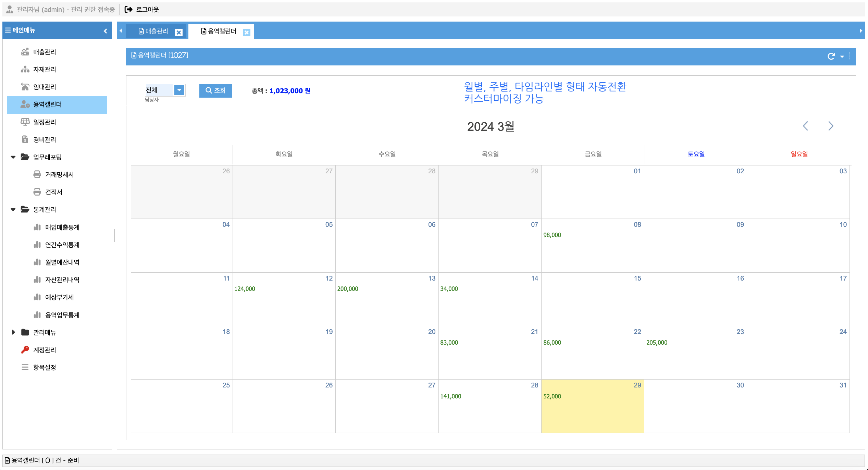Collapse the 업무레포팅 folder

point(13,157)
